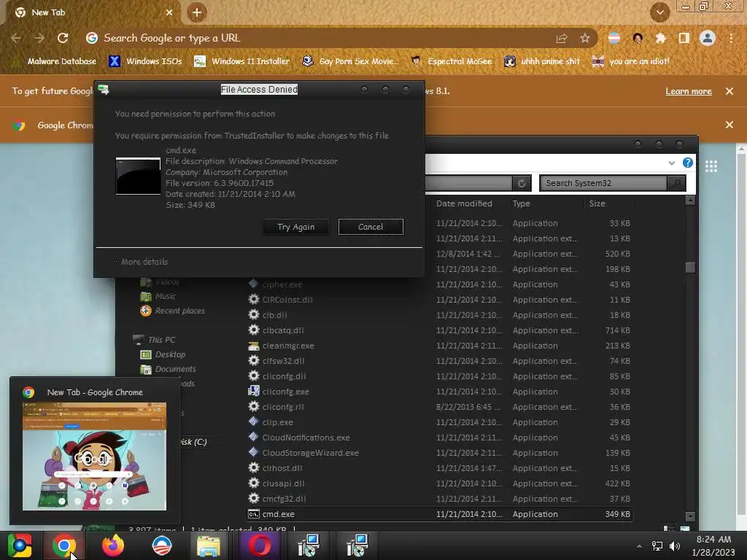Screen dimensions: 747x560
Task: Bookmark this tab with the star icon
Action: pyautogui.click(x=584, y=38)
